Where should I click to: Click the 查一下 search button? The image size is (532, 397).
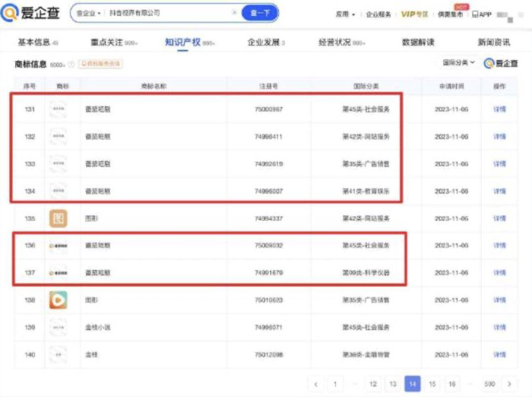pos(260,13)
